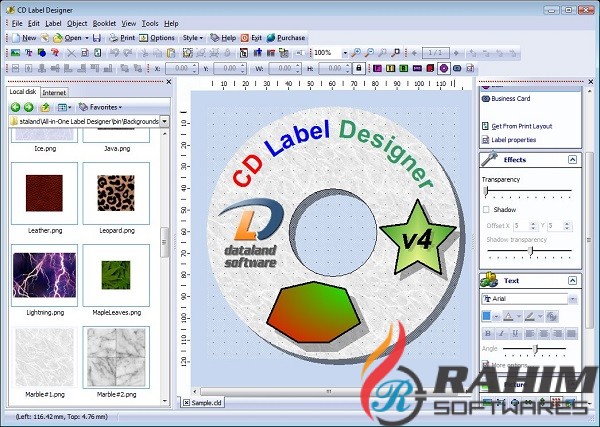Image resolution: width=600 pixels, height=427 pixels.
Task: Click the Help toolbar button
Action: click(x=223, y=38)
